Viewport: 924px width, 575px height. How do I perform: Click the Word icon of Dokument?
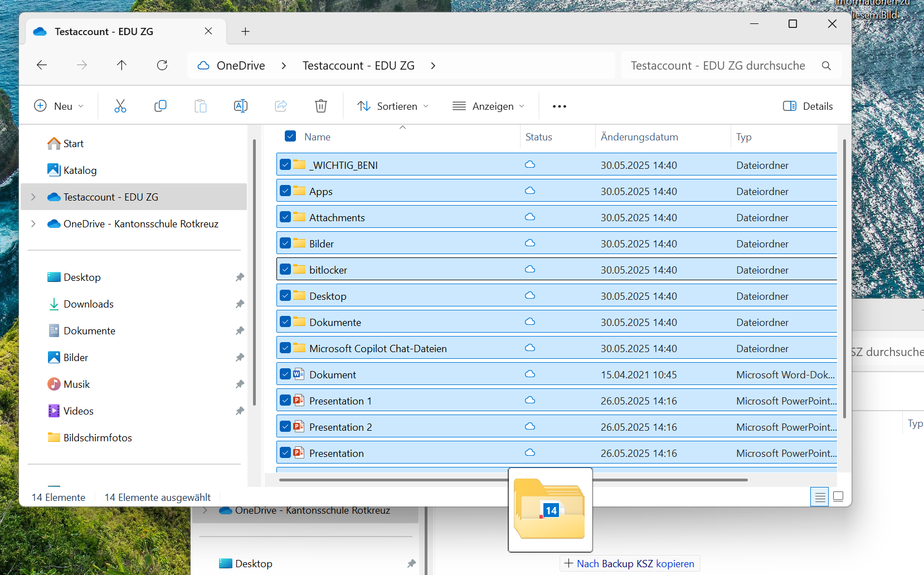(x=299, y=374)
